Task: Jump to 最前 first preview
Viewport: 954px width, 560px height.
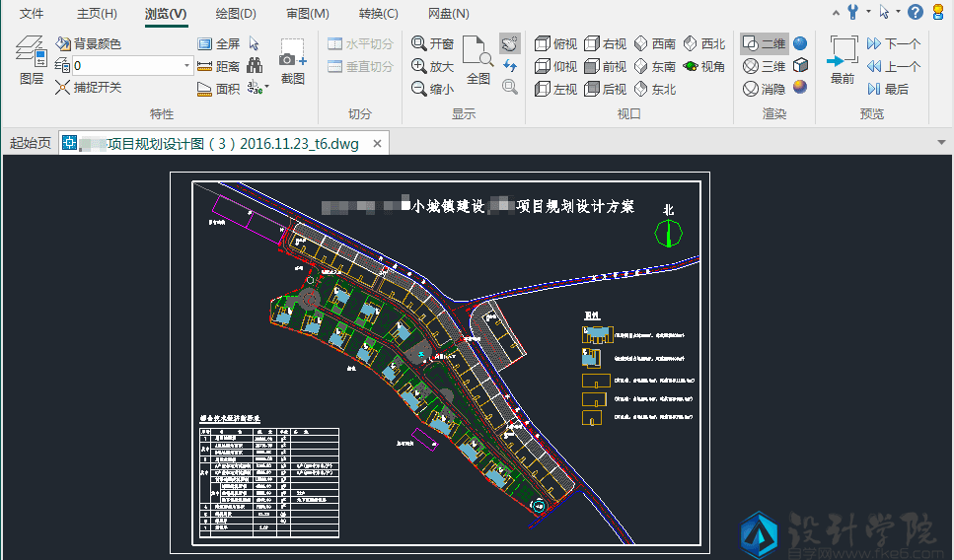Action: click(x=843, y=60)
